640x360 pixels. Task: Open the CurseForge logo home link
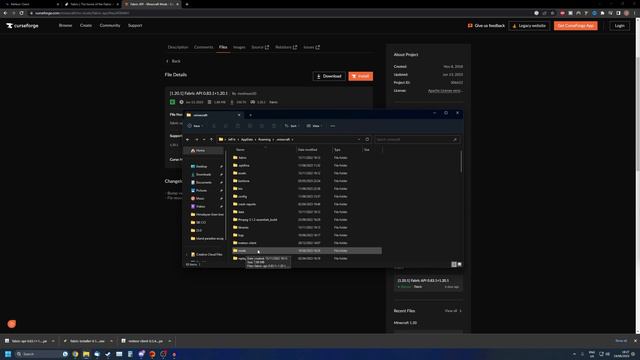[x=22, y=26]
